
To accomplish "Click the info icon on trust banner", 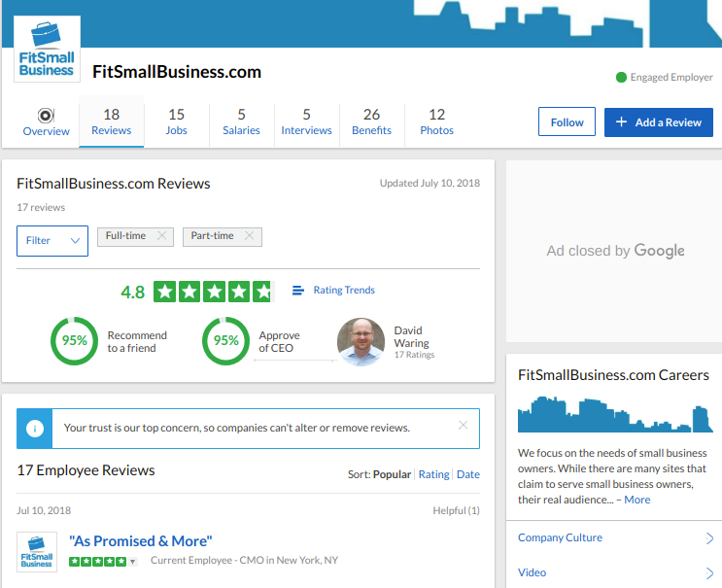I will click(35, 429).
